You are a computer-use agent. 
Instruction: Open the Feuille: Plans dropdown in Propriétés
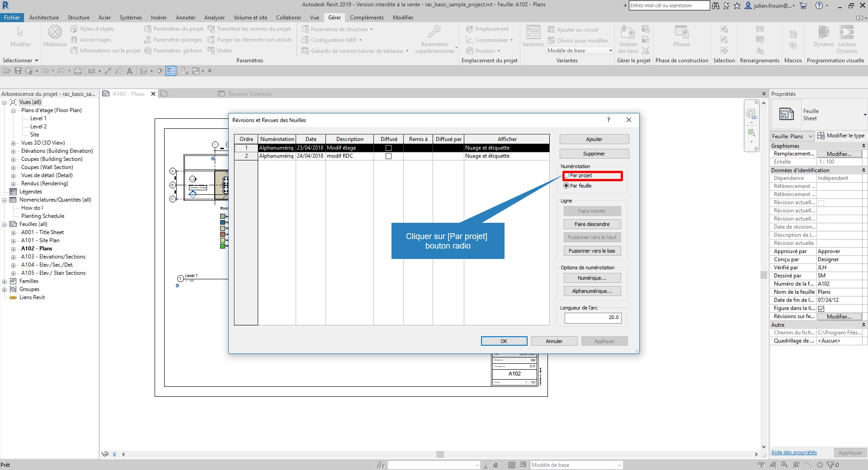[810, 136]
